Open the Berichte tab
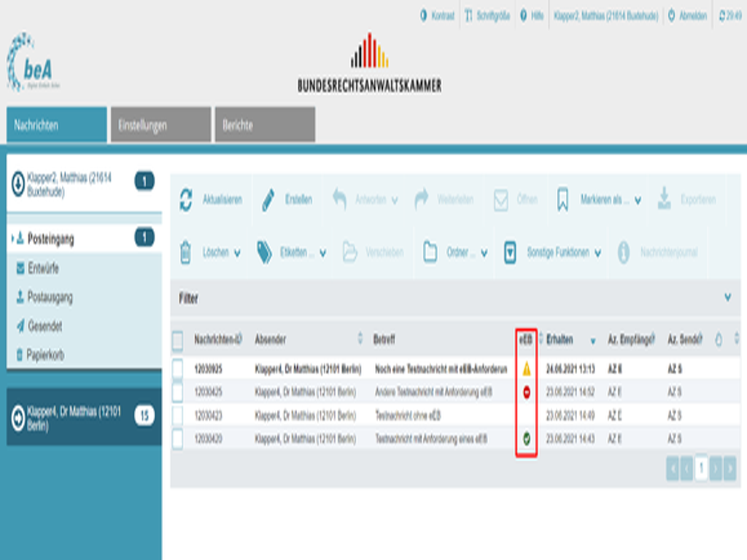747x560 pixels. [x=264, y=125]
